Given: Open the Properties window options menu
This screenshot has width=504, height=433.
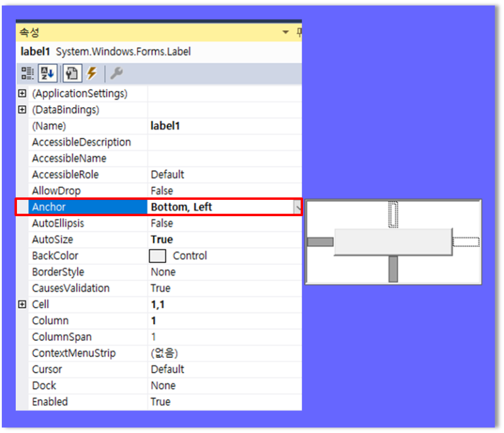Looking at the screenshot, I should [285, 32].
